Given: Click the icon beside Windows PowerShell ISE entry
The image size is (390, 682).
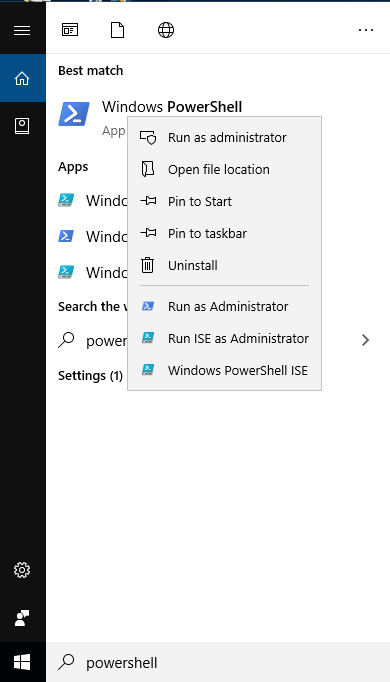Looking at the screenshot, I should click(x=148, y=370).
